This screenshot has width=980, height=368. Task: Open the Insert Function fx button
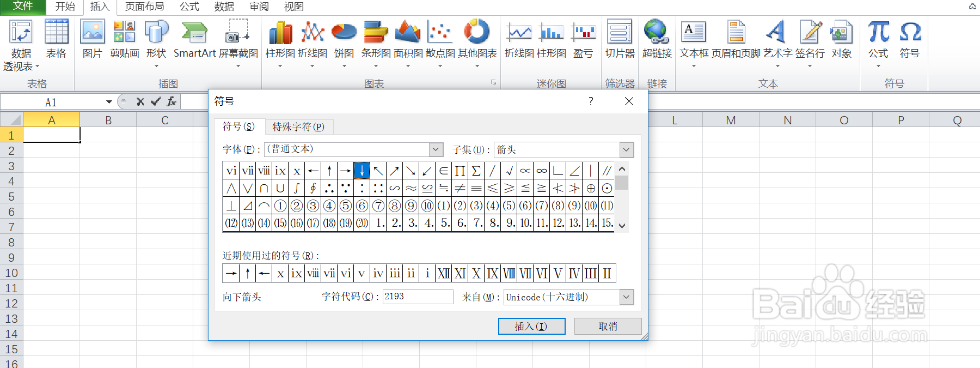click(171, 101)
